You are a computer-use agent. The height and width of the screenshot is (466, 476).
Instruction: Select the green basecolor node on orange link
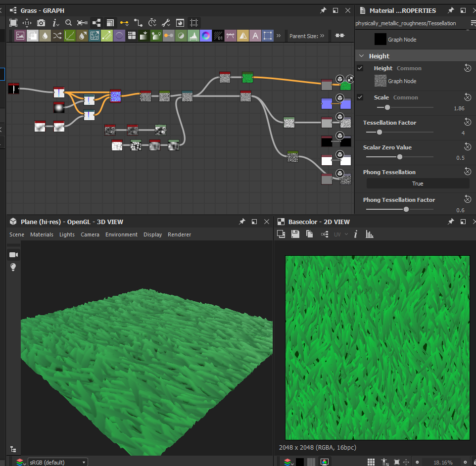(x=247, y=77)
